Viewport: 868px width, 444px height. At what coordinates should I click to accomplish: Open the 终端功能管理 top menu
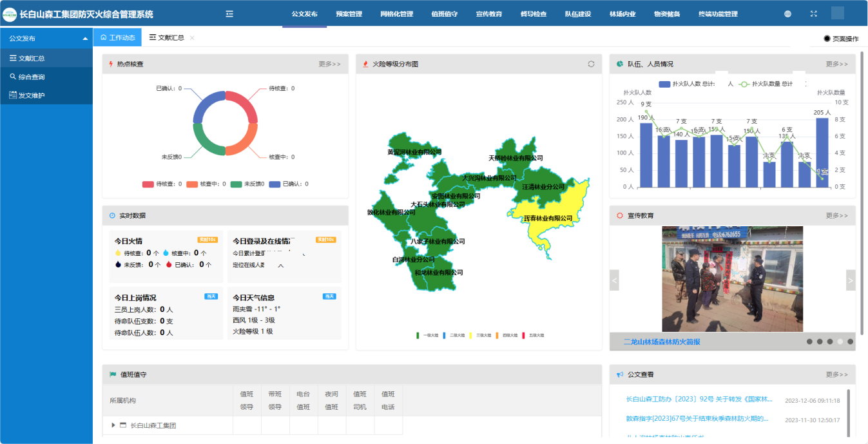718,14
